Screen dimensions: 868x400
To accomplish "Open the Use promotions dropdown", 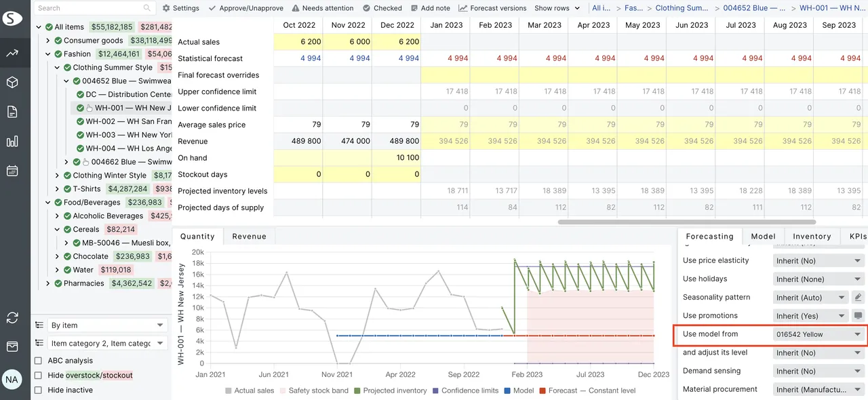I will 811,315.
